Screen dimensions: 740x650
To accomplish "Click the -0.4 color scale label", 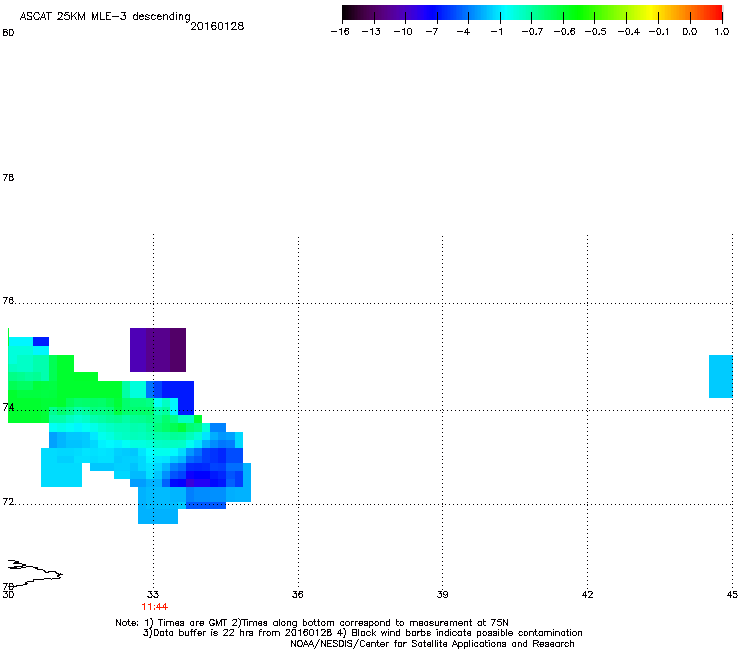I will [629, 32].
